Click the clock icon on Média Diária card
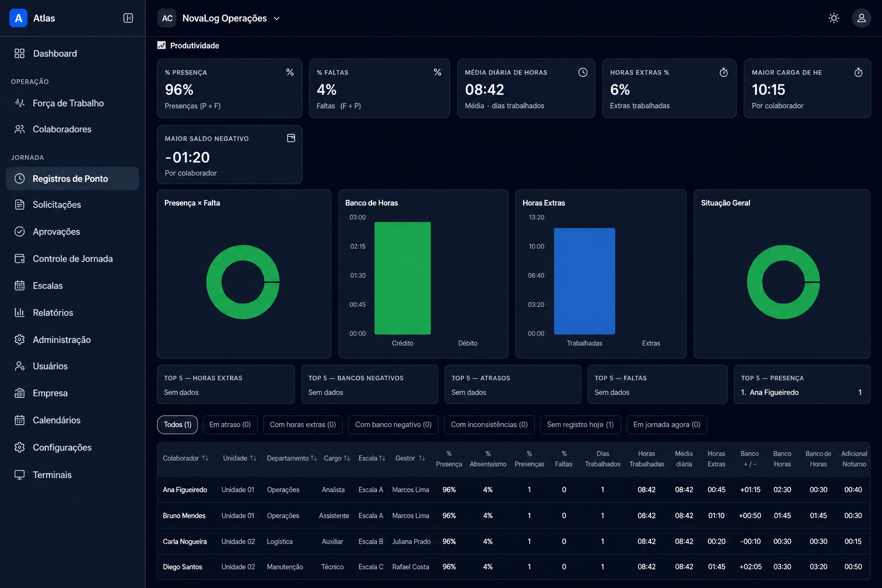This screenshot has width=882, height=588. pyautogui.click(x=583, y=72)
